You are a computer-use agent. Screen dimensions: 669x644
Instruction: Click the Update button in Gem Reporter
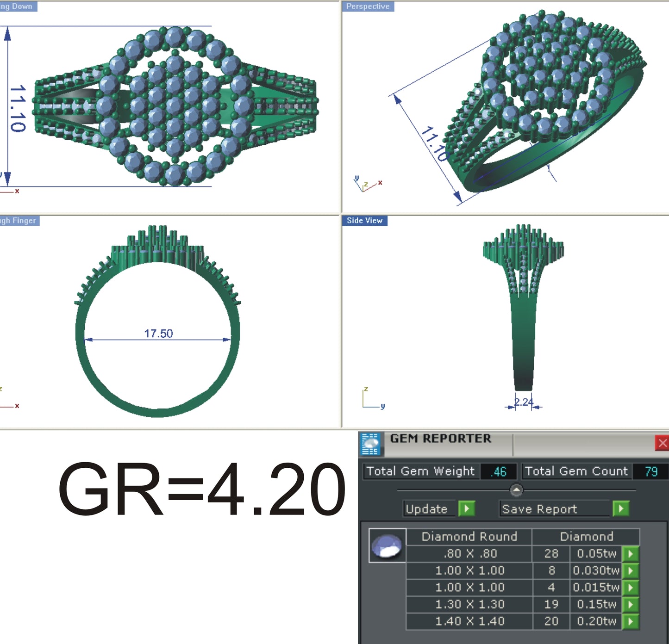point(427,508)
